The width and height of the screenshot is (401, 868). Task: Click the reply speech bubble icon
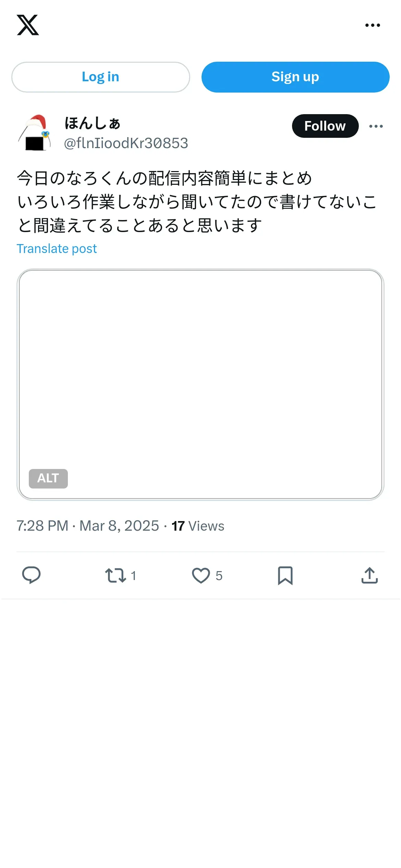(31, 575)
